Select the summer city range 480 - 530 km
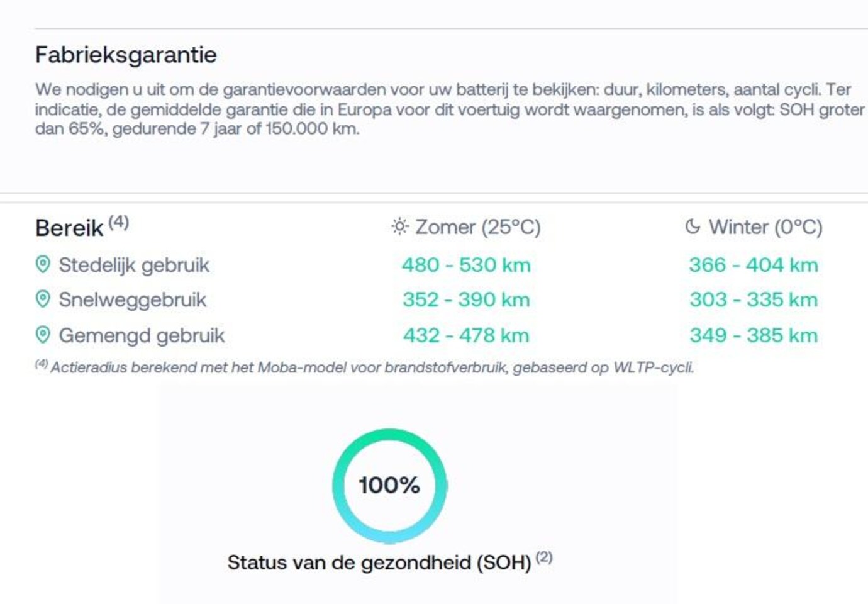Image resolution: width=868 pixels, height=604 pixels. (466, 265)
